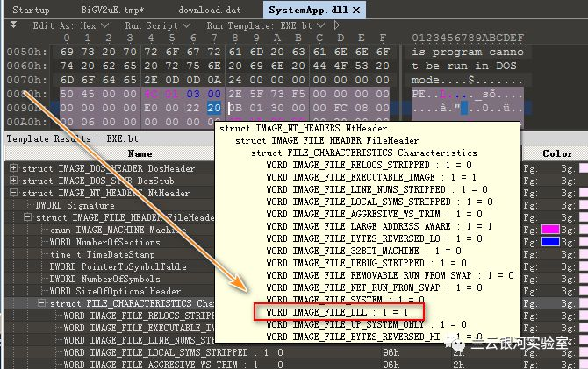
Task: Click IMAGE_FILE_DEBUG_STRIPPED tooltip line
Action: coord(366,263)
